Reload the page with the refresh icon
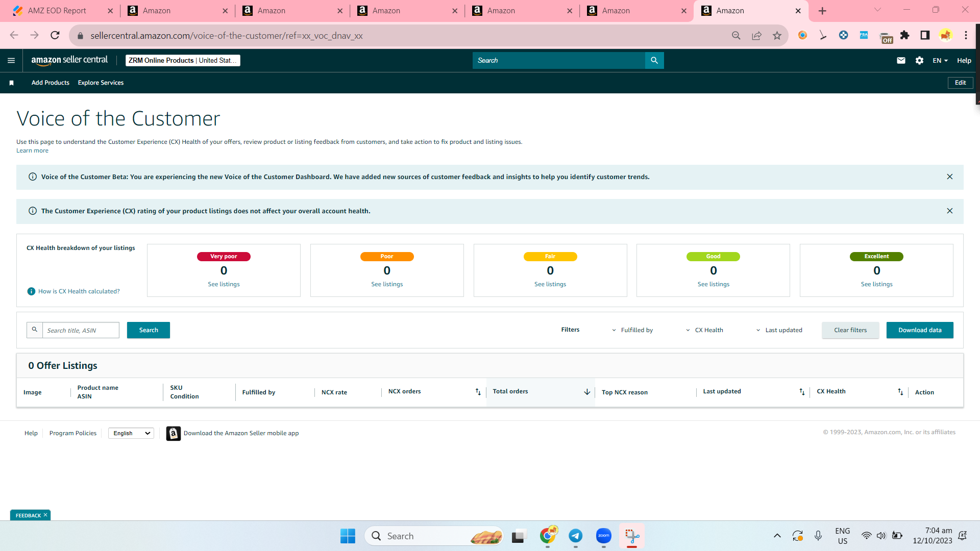980x551 pixels. (x=55, y=35)
